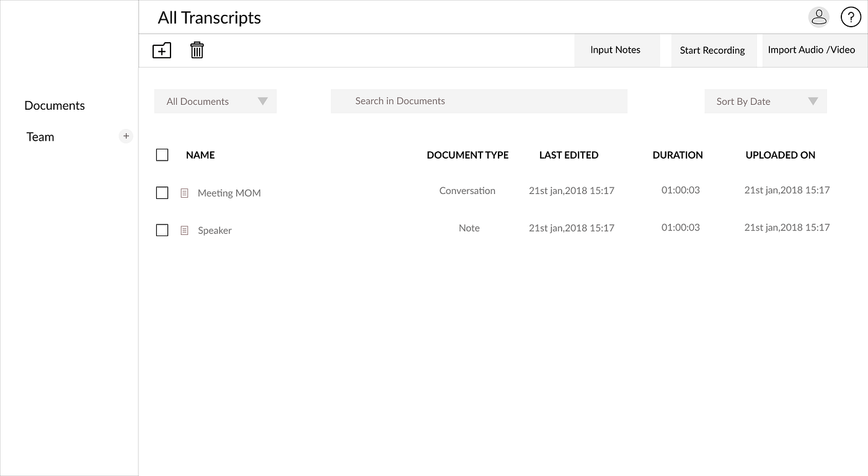The width and height of the screenshot is (868, 476).
Task: Check the Meeting MOM row checkbox
Action: [162, 193]
